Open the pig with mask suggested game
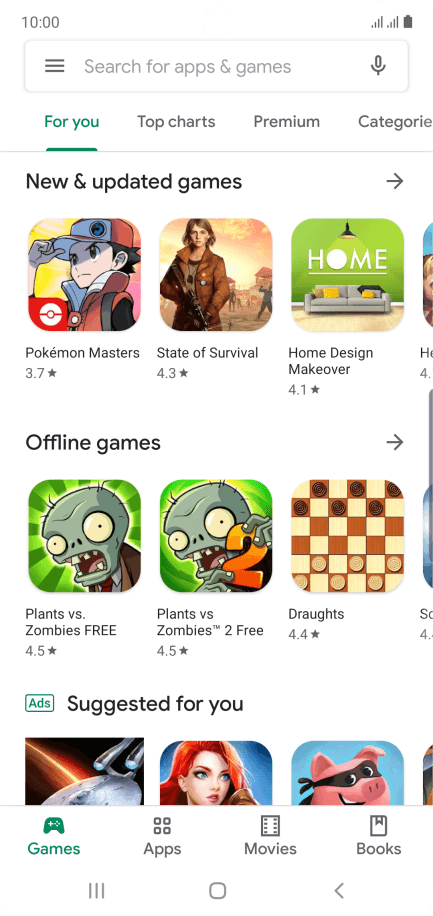This screenshot has height=916, width=433. 348,773
